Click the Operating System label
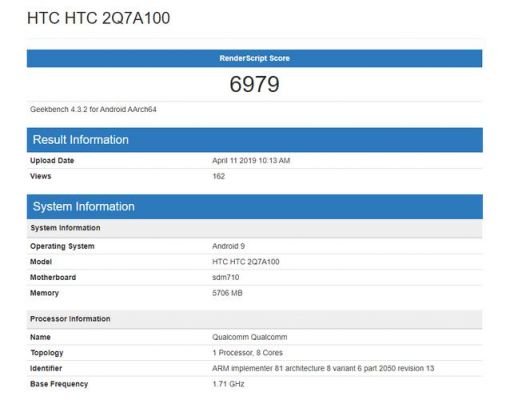506x400 pixels. pyautogui.click(x=62, y=246)
